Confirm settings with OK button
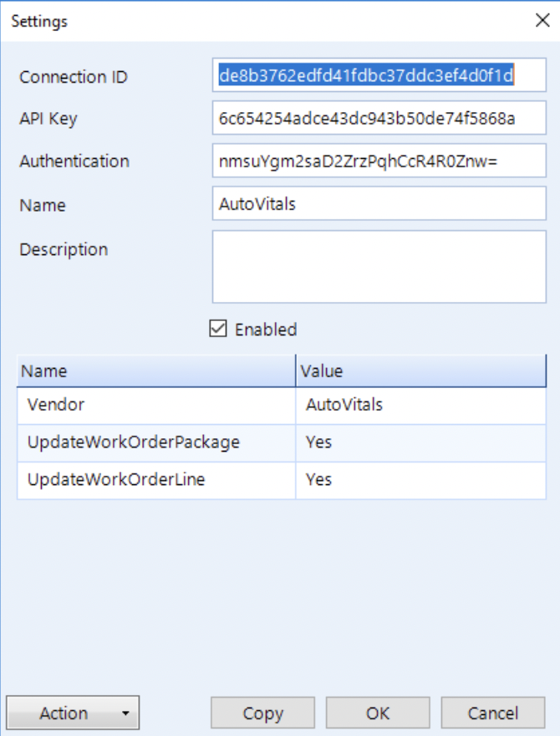 point(378,713)
